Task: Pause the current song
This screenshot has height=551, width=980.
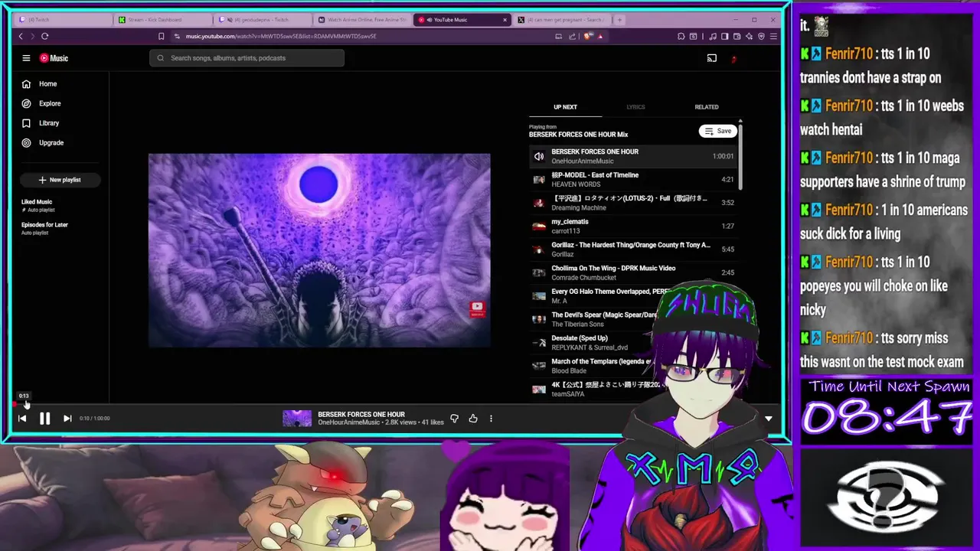Action: [44, 419]
